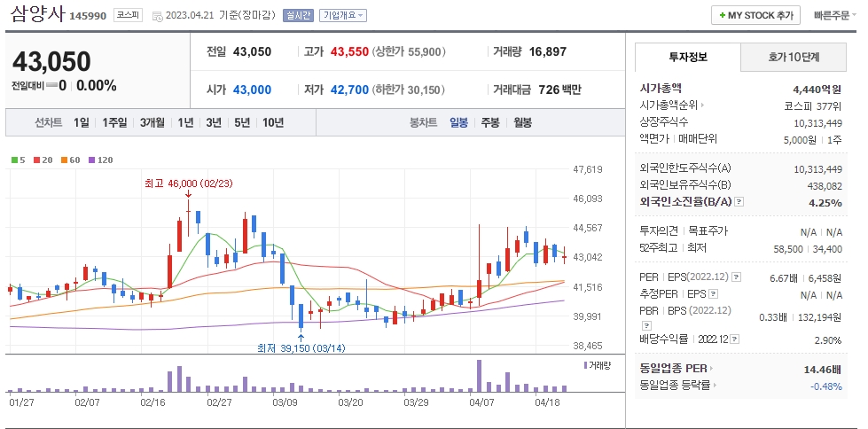
Task: Click the 시가총액 value 4,440억원
Action: click(817, 89)
